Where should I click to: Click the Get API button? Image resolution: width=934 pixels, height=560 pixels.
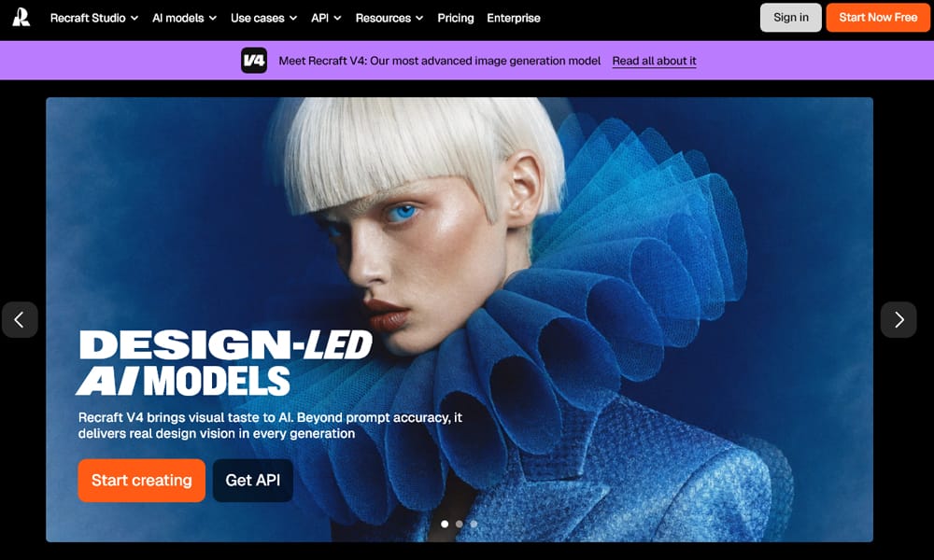pos(252,481)
